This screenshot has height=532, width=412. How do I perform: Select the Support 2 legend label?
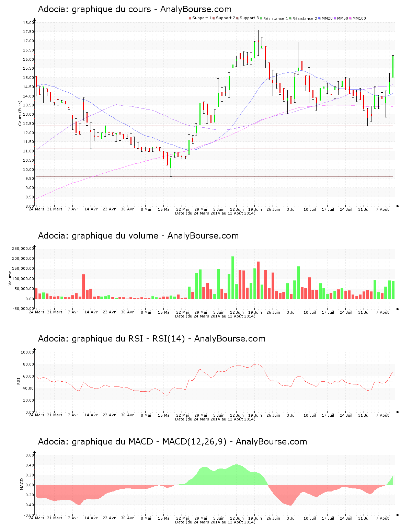tap(226, 18)
